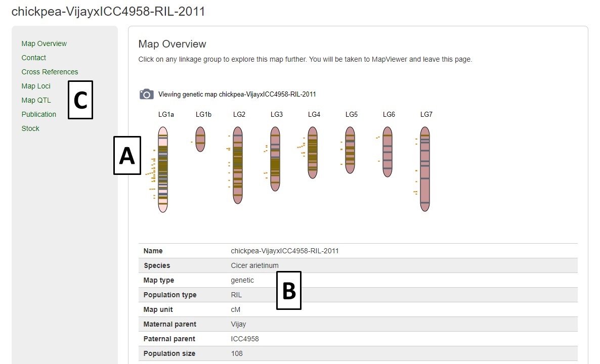
Task: Open linkage group LG5 chromosome
Action: tap(350, 150)
